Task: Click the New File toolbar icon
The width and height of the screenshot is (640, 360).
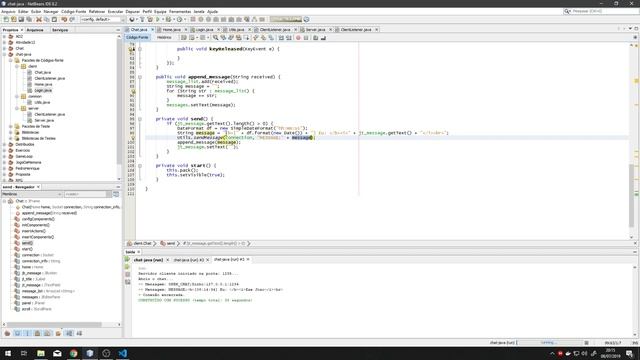Action: (x=6, y=19)
